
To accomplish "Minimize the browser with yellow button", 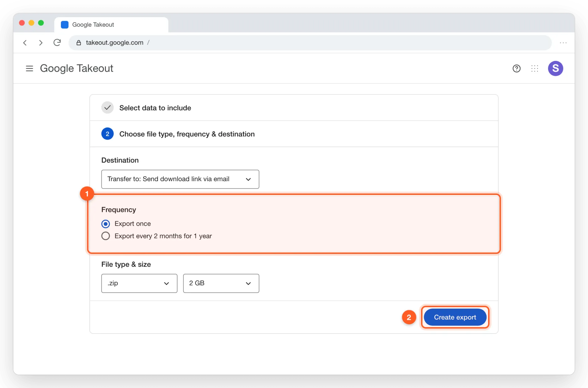I will (x=31, y=23).
